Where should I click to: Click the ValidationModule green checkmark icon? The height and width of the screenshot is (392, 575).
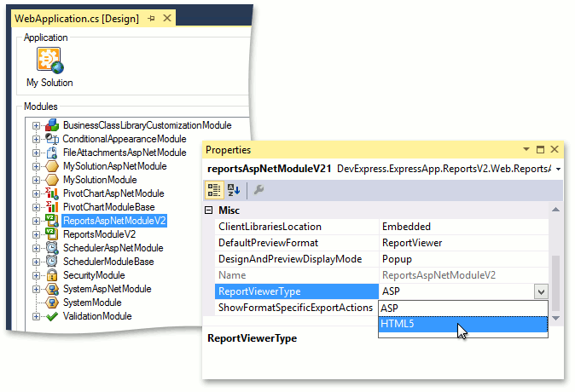[x=52, y=316]
